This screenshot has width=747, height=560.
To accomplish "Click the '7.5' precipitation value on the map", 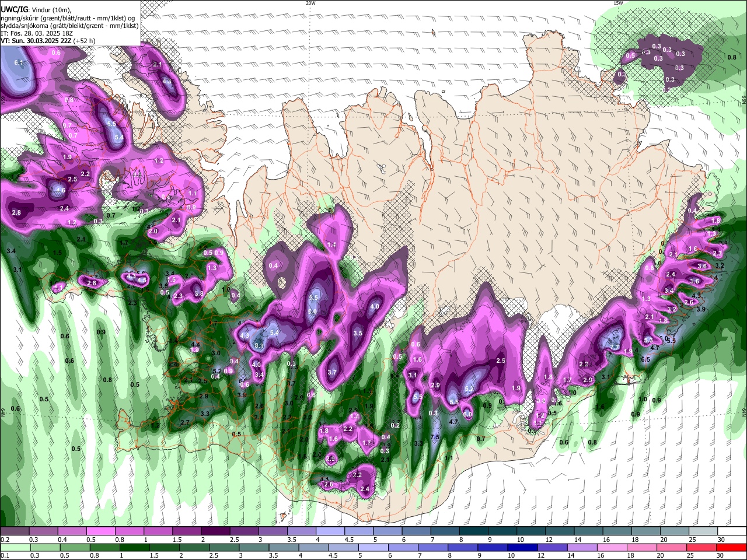I will click(435, 437).
